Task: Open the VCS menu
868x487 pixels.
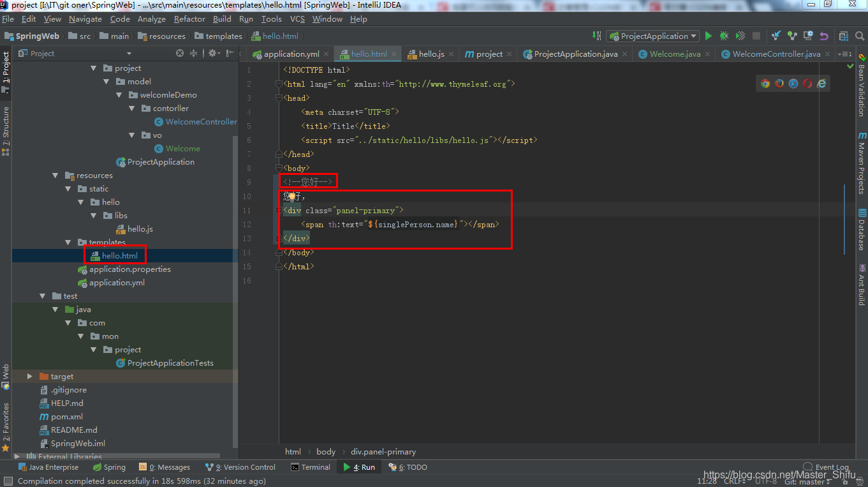Action: coord(297,19)
